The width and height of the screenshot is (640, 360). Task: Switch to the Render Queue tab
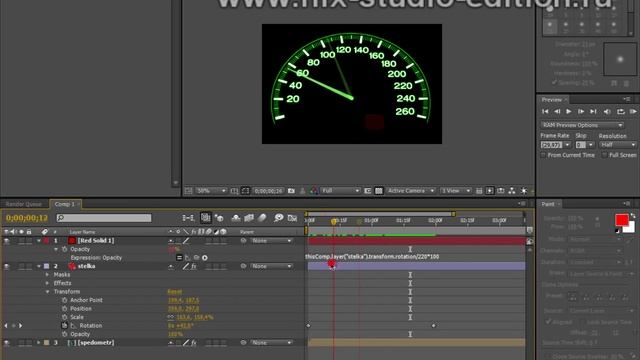tap(24, 204)
